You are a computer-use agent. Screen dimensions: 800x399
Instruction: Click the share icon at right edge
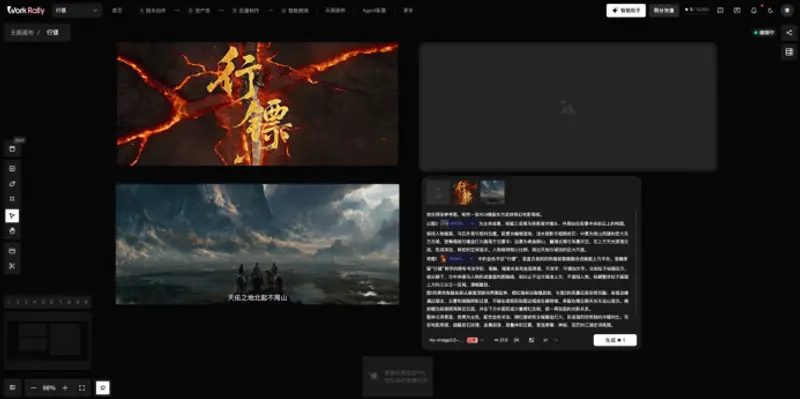point(789,32)
